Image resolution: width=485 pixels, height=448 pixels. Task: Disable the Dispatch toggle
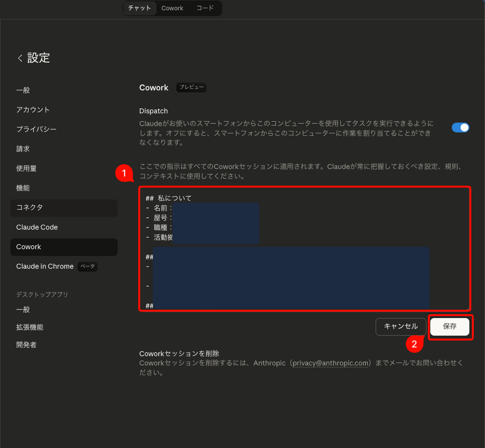[x=460, y=127]
